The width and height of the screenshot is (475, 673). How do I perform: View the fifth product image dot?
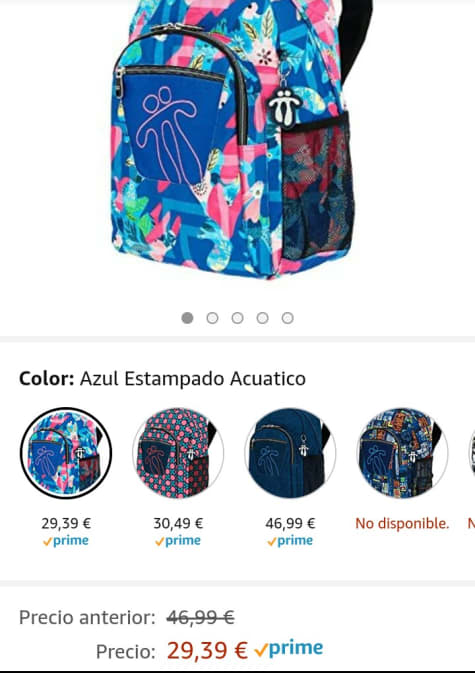pos(287,318)
